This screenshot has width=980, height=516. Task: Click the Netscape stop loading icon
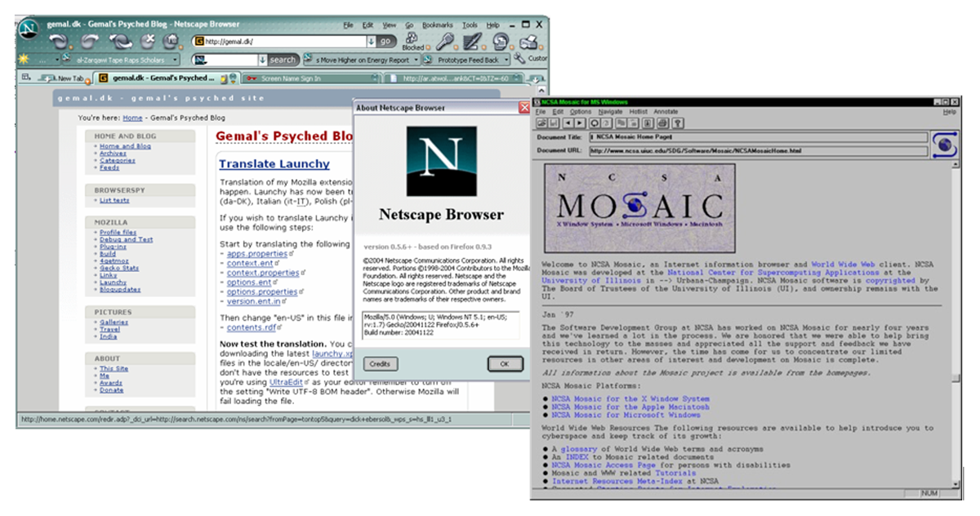[147, 41]
